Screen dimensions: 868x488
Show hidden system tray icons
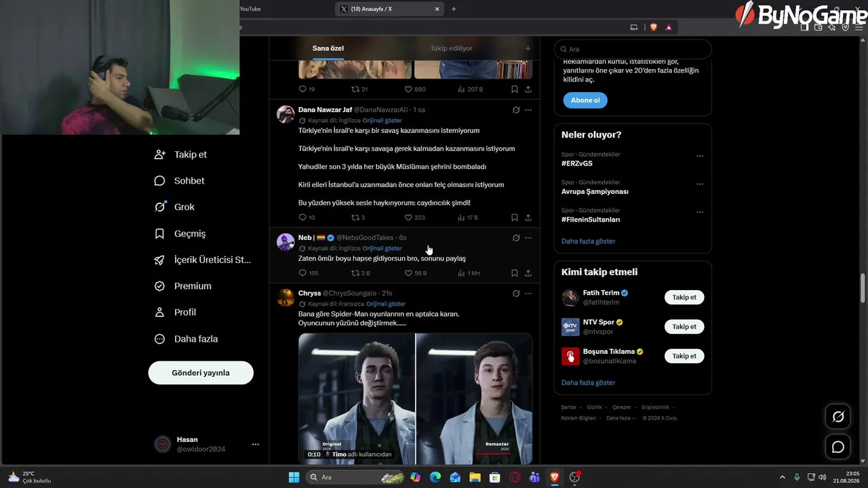click(782, 477)
